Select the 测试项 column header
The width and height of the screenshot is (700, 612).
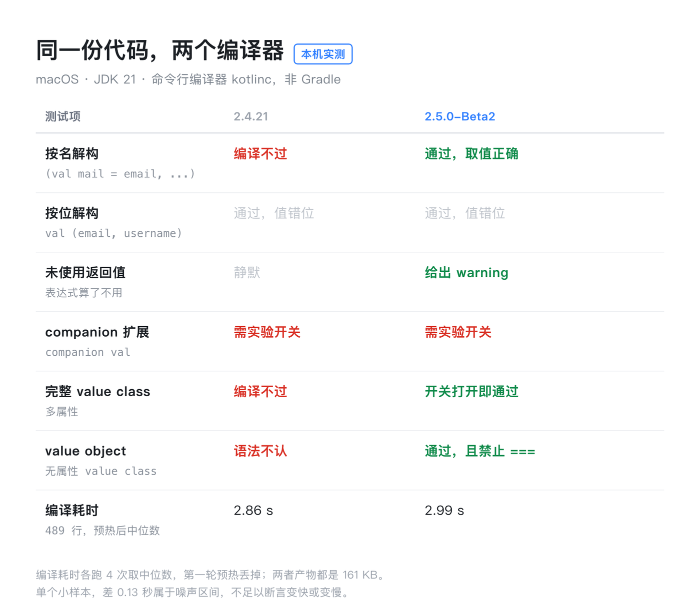[x=63, y=116]
